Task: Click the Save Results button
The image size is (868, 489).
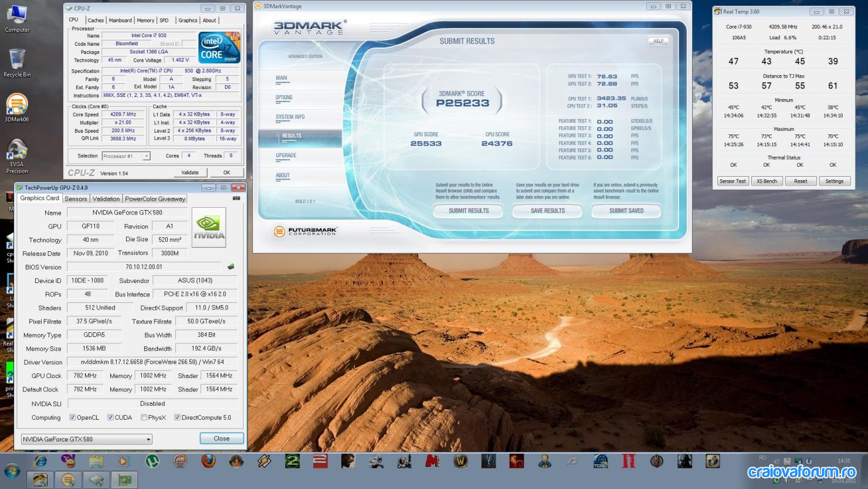Action: click(548, 211)
